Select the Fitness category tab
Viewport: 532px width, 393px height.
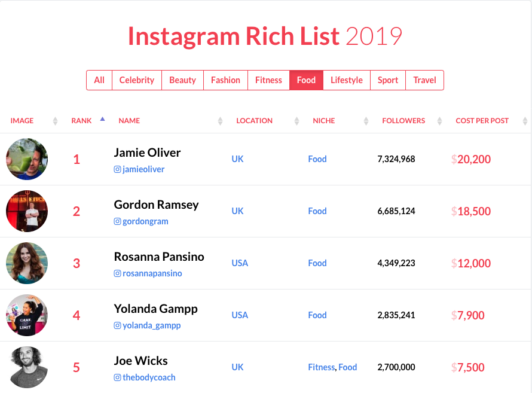(268, 80)
